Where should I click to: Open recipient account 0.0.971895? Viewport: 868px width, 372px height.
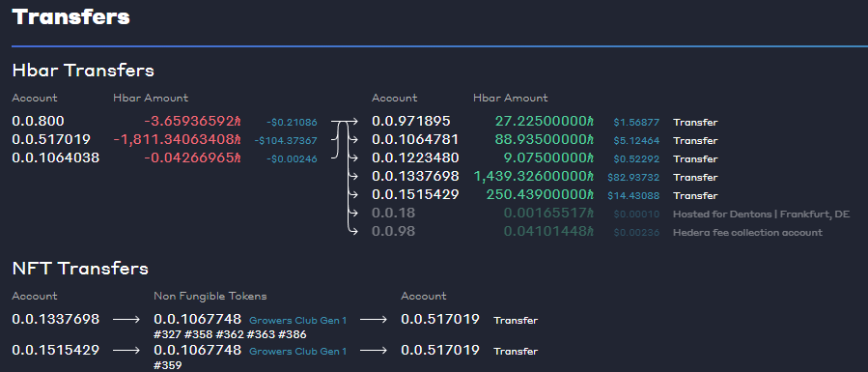pyautogui.click(x=410, y=121)
